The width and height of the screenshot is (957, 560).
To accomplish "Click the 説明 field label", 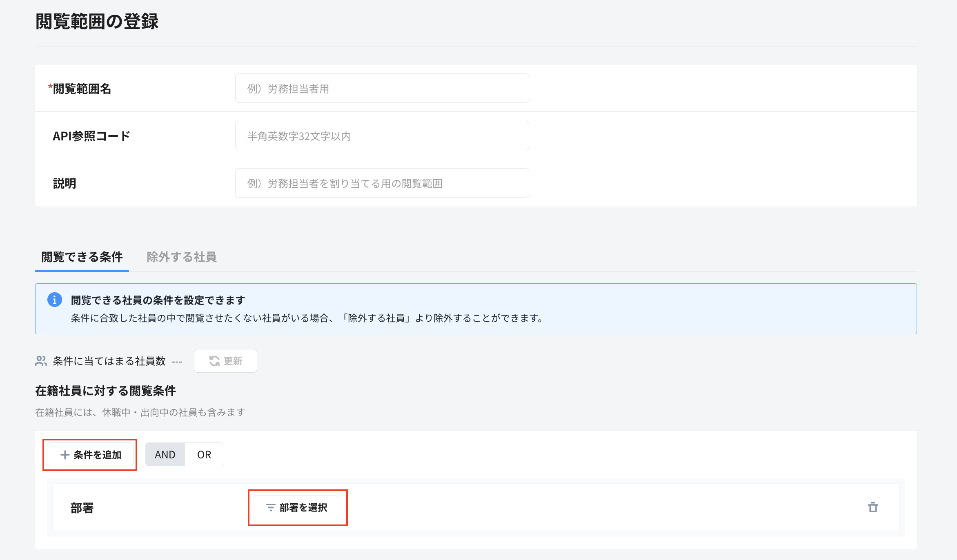I will point(65,183).
